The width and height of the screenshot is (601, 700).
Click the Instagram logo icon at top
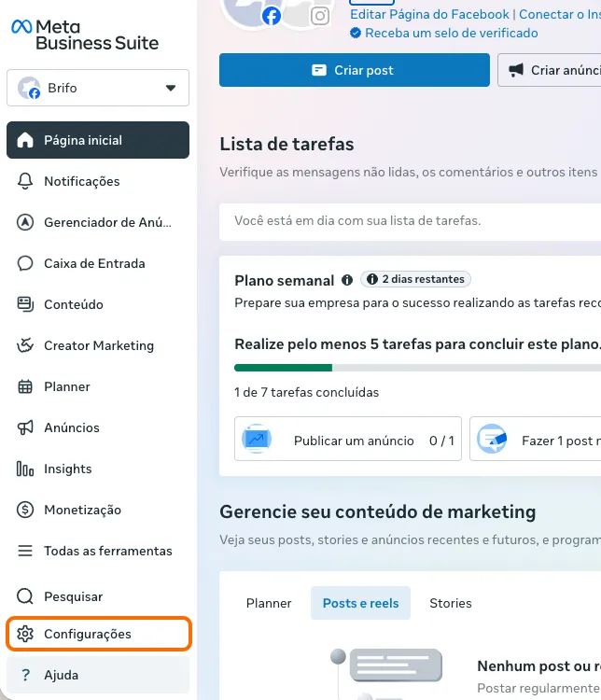[320, 16]
